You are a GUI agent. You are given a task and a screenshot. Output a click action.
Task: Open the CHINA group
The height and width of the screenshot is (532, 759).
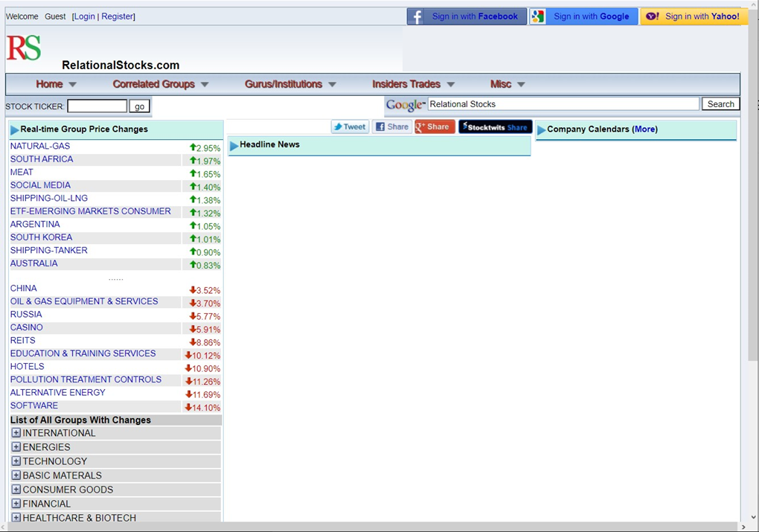[x=23, y=289]
